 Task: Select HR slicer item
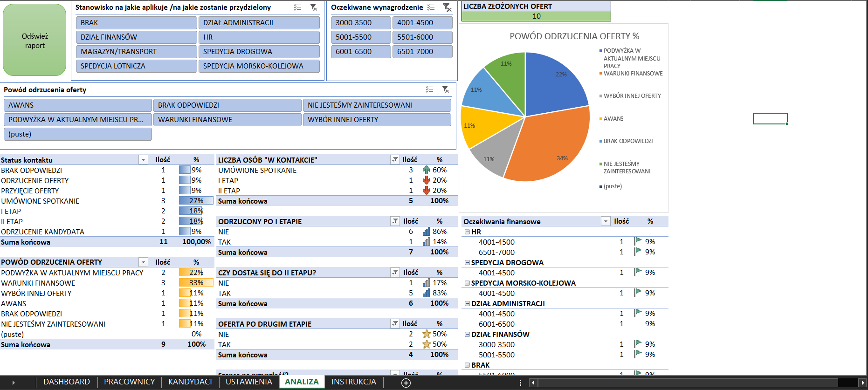click(x=259, y=37)
